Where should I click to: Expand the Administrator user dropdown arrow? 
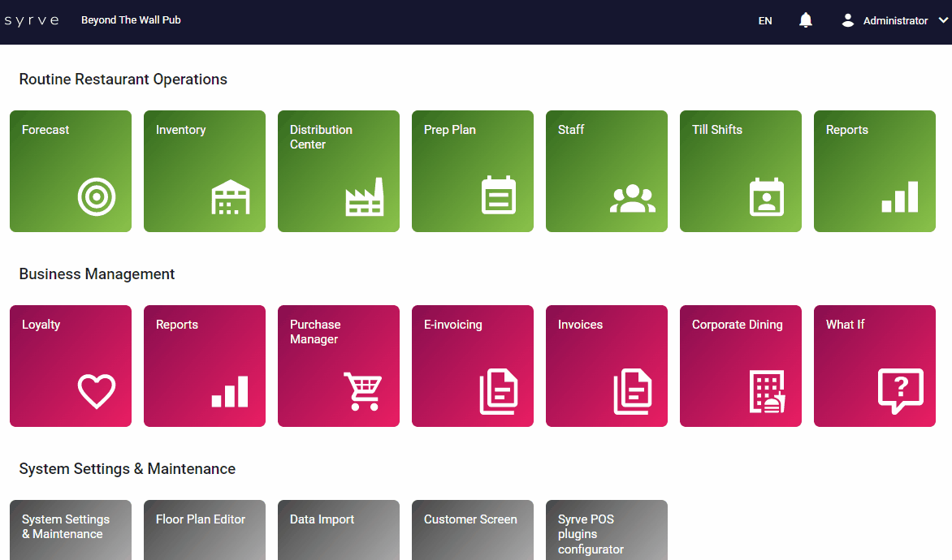coord(943,20)
